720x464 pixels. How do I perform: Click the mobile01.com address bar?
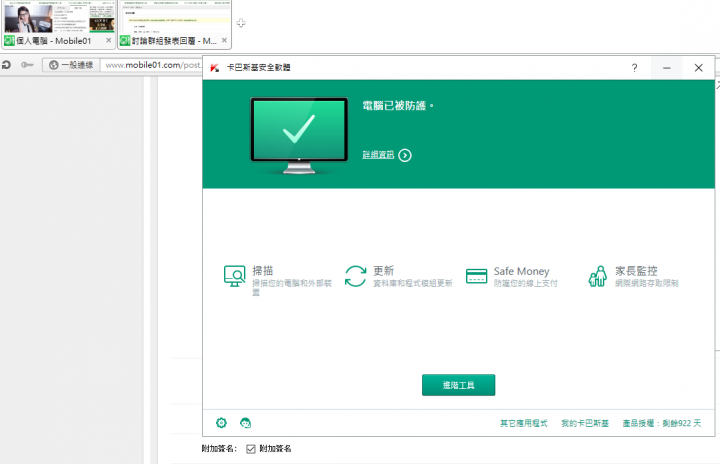pyautogui.click(x=152, y=65)
